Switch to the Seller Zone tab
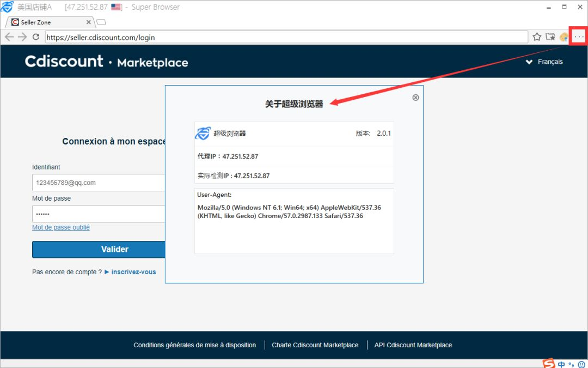This screenshot has width=588, height=368. coord(49,22)
